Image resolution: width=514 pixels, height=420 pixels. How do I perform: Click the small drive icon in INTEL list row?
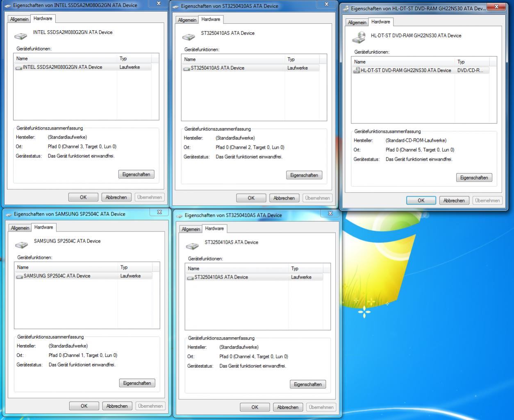click(x=19, y=68)
